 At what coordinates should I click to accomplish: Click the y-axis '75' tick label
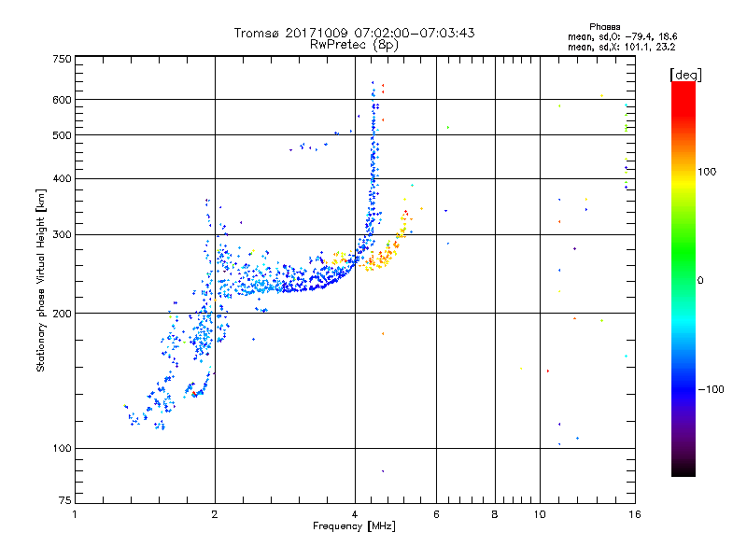(65, 500)
